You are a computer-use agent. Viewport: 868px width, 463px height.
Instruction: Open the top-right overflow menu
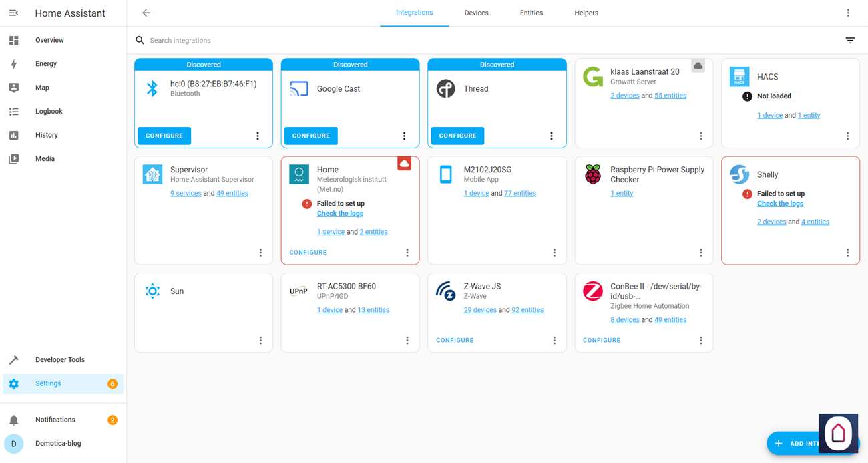848,13
